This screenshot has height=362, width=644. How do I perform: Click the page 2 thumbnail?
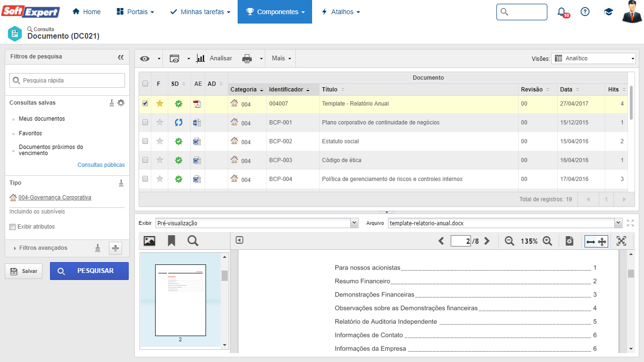coord(180,300)
